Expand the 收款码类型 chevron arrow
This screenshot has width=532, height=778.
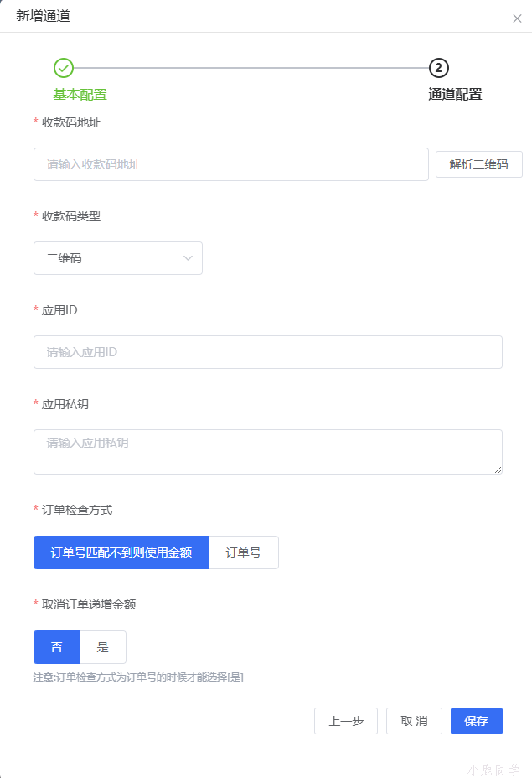(x=188, y=258)
